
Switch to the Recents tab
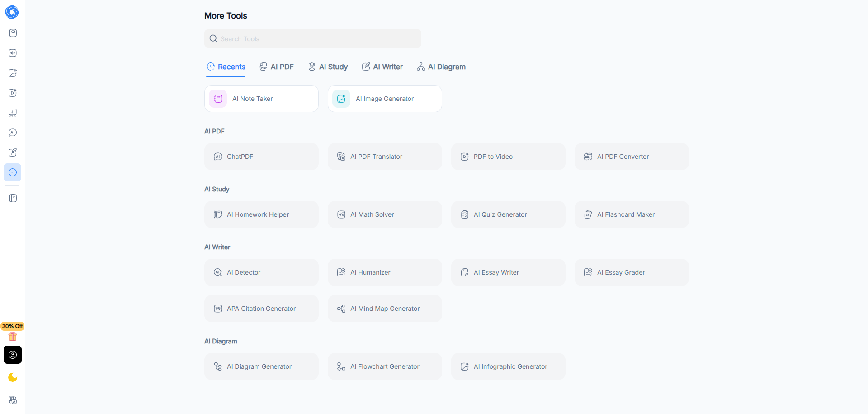[226, 67]
